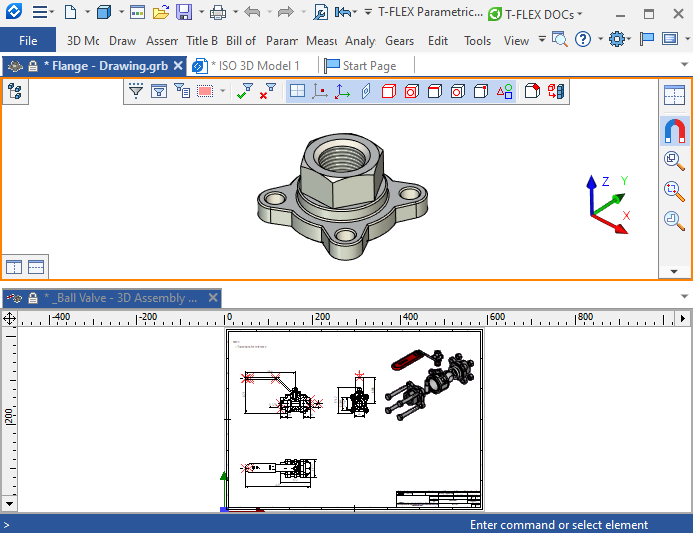Toggle cube with red vertex filter

point(481,91)
